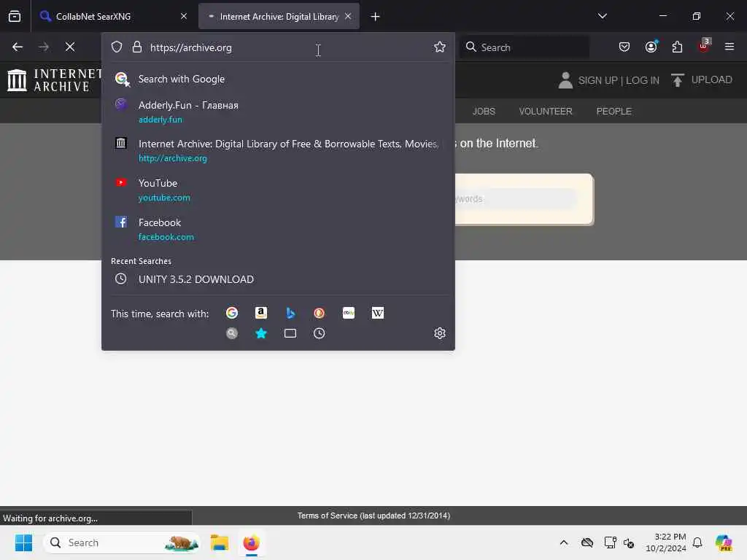Image resolution: width=747 pixels, height=560 pixels.
Task: Open tracking protection shield icon
Action: click(x=117, y=47)
